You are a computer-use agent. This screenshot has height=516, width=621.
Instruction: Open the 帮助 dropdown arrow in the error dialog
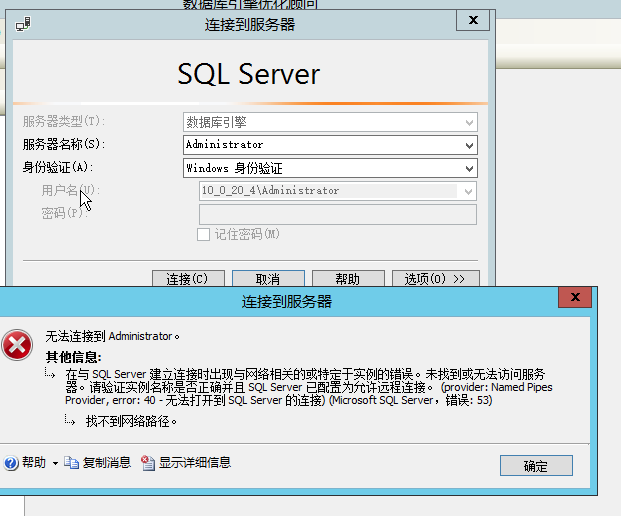[55, 463]
